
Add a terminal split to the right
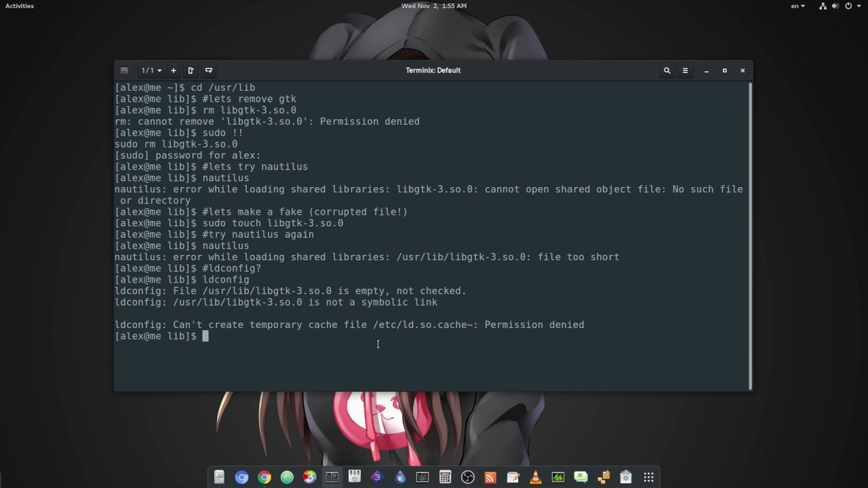point(191,70)
